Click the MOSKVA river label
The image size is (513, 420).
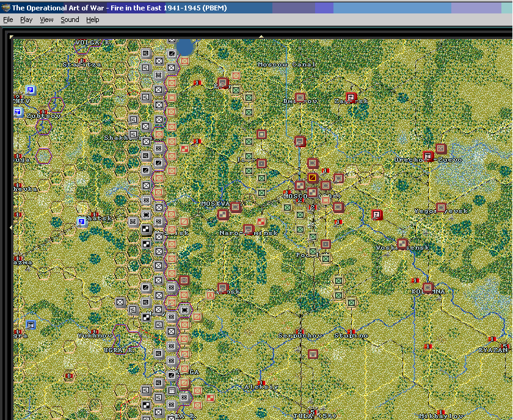tap(216, 203)
